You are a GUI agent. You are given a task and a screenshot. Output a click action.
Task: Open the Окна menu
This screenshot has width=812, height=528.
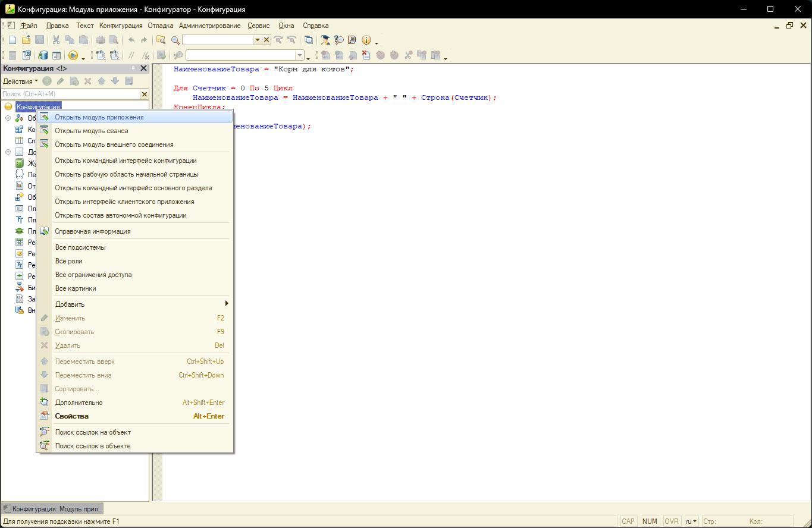tap(286, 26)
